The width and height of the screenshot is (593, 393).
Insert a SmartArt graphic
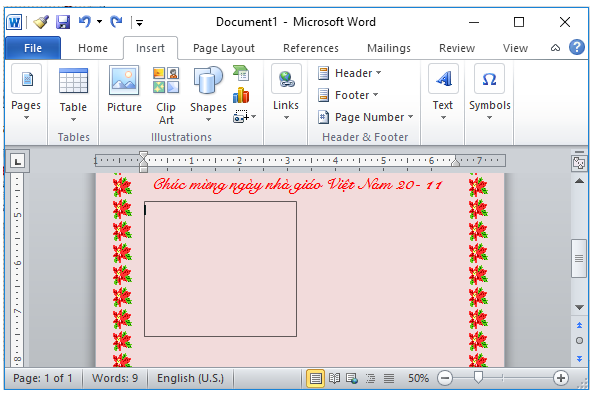(x=241, y=73)
